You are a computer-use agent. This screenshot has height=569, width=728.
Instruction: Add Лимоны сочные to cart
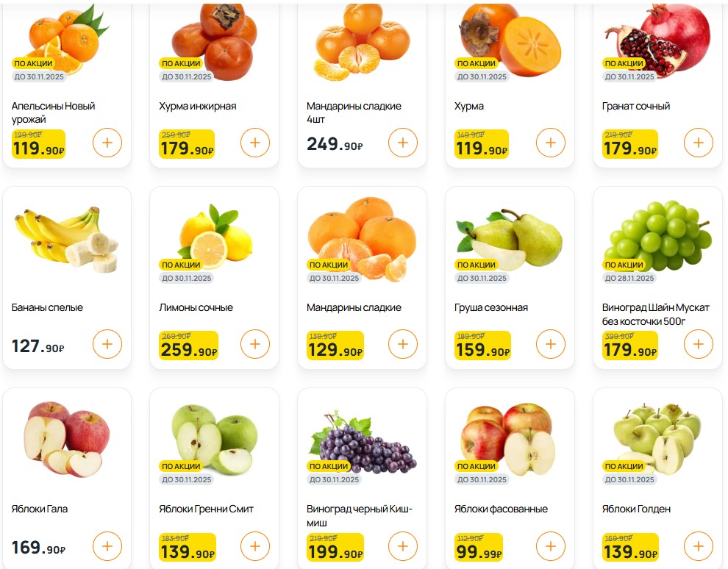pyautogui.click(x=255, y=344)
